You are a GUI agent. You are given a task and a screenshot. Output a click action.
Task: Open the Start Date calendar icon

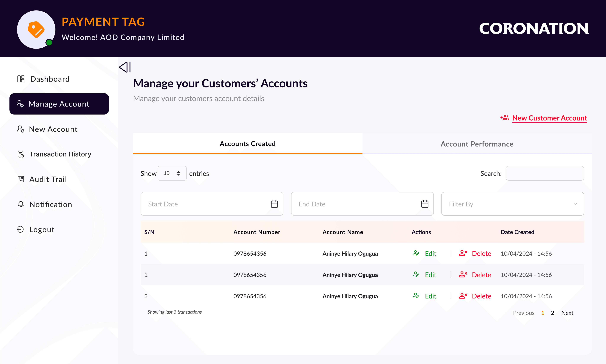pyautogui.click(x=274, y=204)
